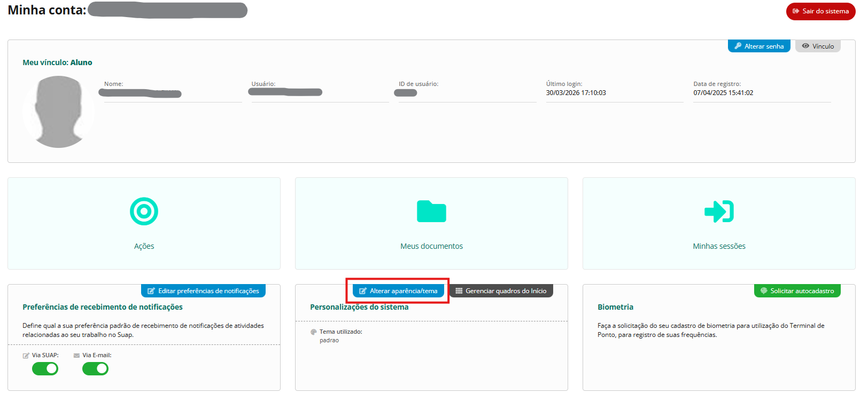868x401 pixels.
Task: Click the key icon on Alterar senha
Action: (738, 46)
